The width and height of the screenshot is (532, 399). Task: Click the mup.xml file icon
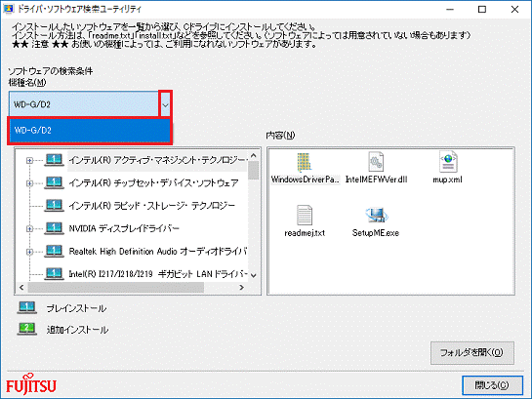coord(448,162)
